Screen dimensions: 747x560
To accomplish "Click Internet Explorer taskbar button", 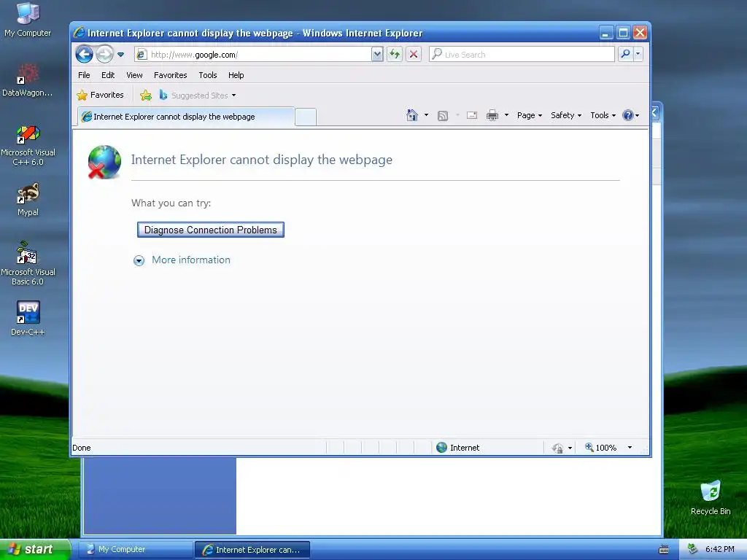I will coord(252,550).
